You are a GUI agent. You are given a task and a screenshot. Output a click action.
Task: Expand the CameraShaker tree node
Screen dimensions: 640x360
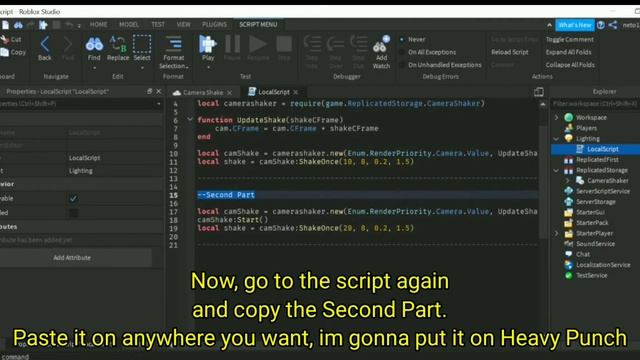[x=567, y=181]
